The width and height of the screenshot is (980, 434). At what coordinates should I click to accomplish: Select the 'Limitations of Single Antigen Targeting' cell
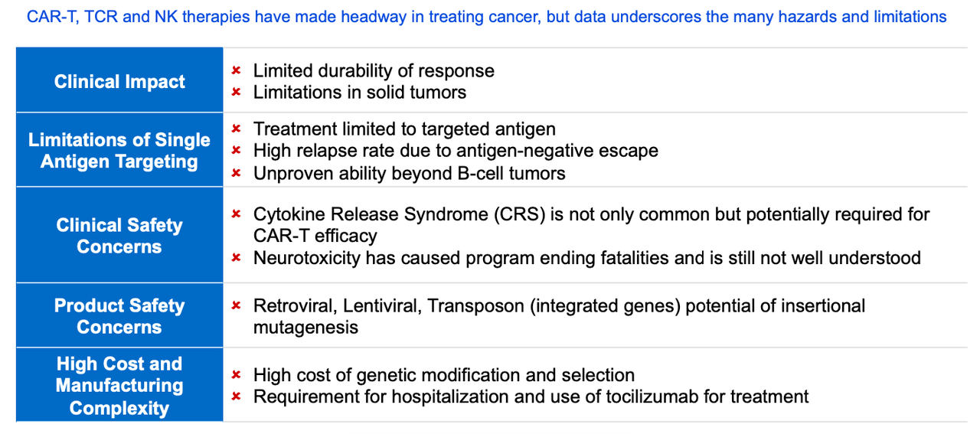[119, 150]
